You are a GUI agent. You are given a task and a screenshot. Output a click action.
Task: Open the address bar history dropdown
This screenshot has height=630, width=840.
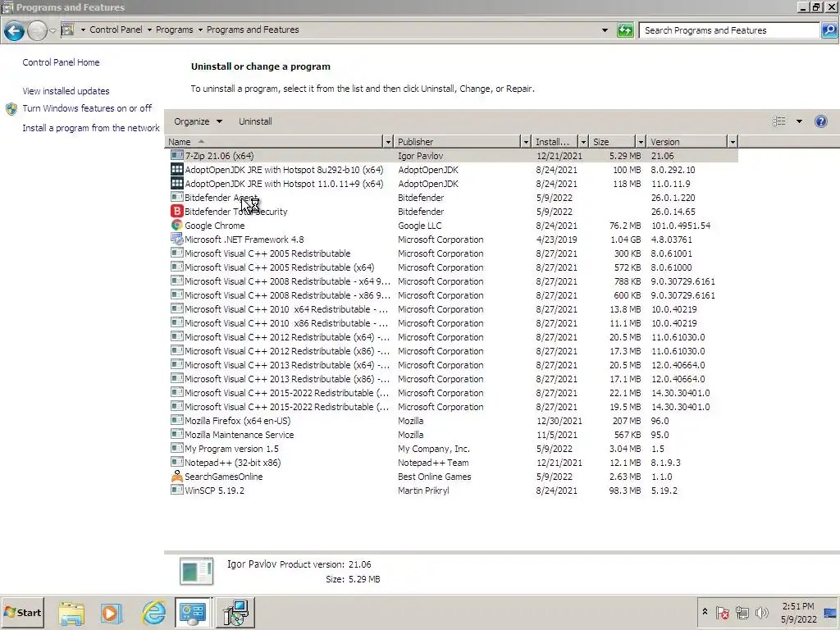click(605, 30)
